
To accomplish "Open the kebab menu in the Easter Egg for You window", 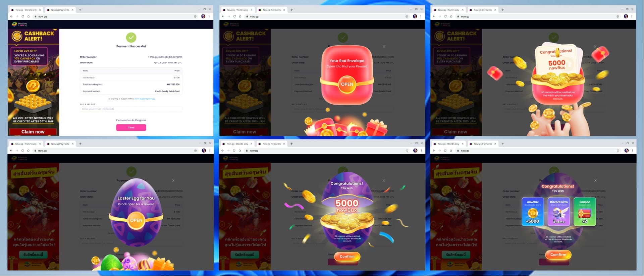I will click(210, 151).
